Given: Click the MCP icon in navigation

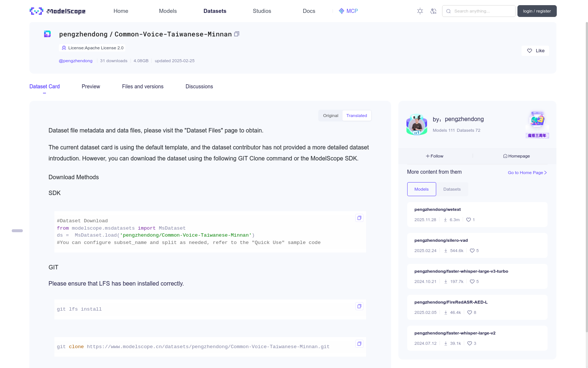Looking at the screenshot, I should pos(341,11).
